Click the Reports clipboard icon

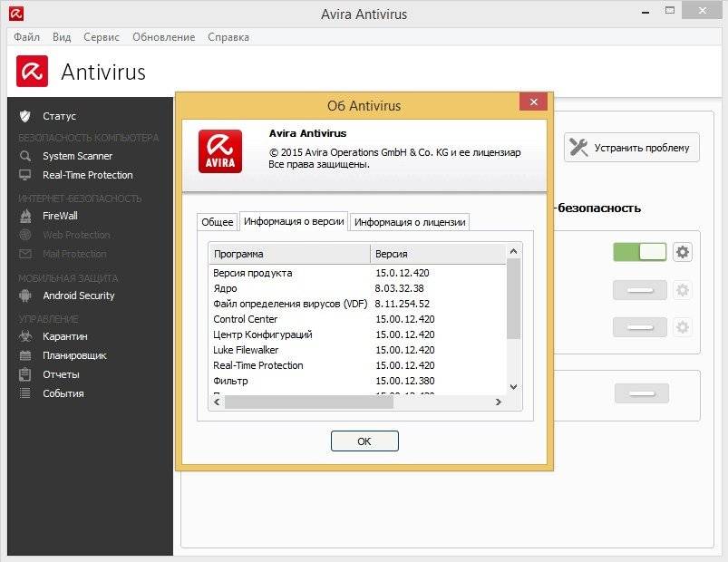[25, 374]
